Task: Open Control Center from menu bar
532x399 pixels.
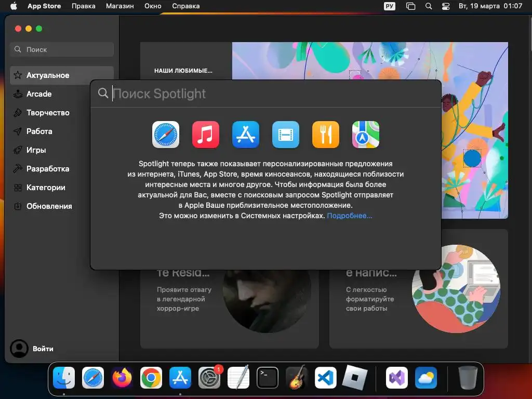Action: tap(445, 6)
